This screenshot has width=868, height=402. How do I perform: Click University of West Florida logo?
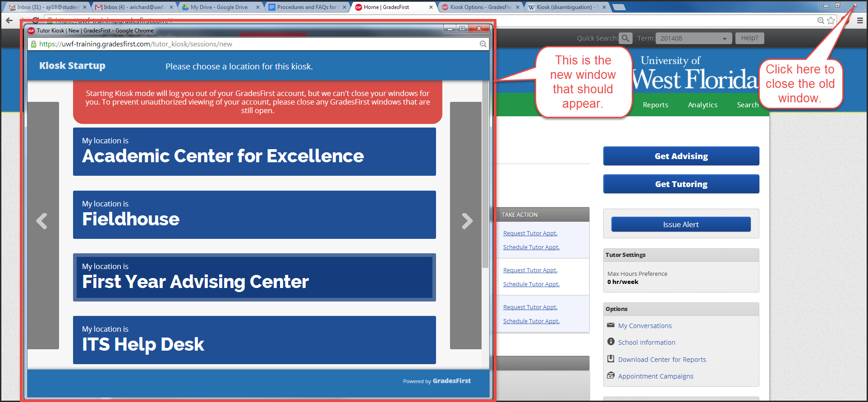tap(695, 73)
